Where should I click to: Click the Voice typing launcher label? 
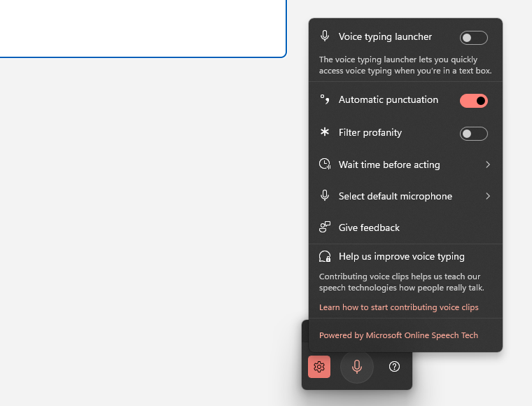click(x=385, y=36)
